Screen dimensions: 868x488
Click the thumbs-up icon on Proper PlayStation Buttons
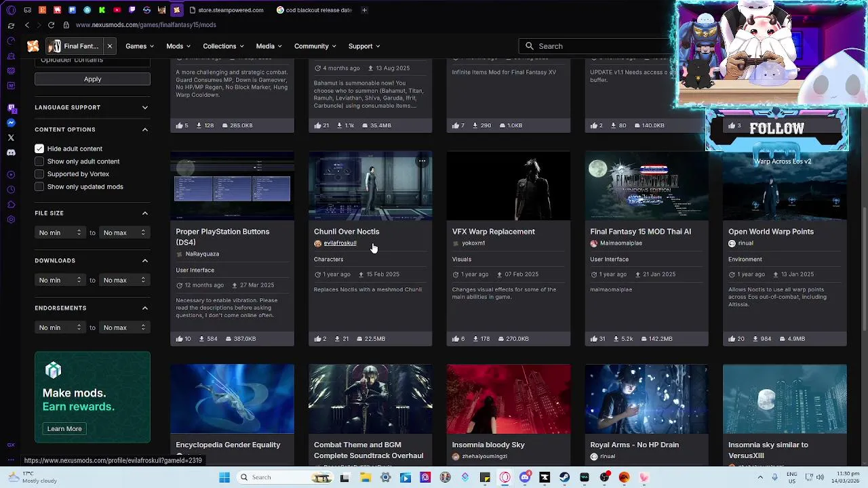180,339
